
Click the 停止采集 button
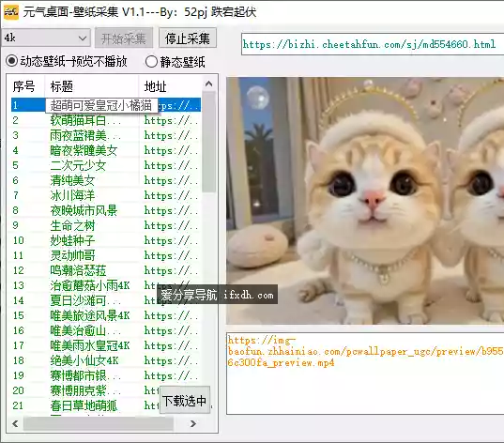pyautogui.click(x=188, y=38)
